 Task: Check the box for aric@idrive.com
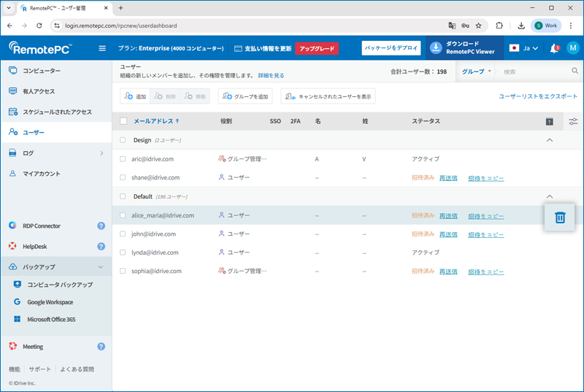point(123,159)
